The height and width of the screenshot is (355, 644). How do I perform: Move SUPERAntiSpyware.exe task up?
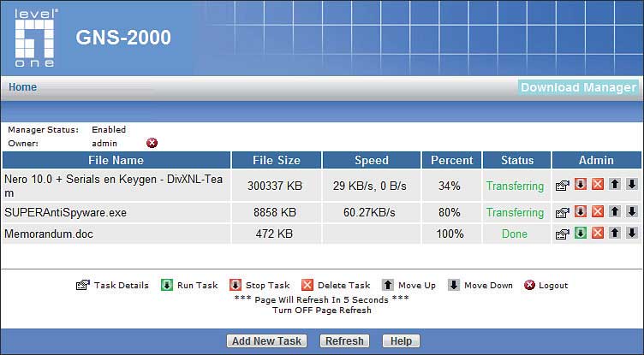click(x=615, y=212)
